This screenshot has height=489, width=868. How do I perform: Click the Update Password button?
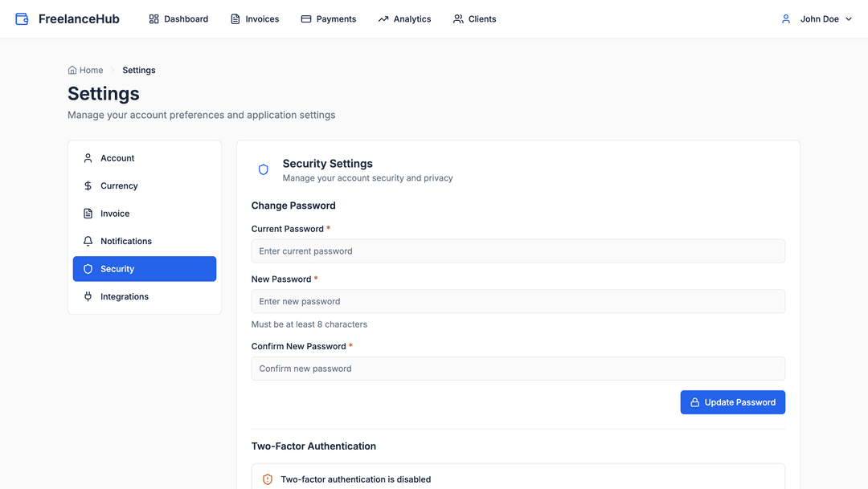[732, 401]
